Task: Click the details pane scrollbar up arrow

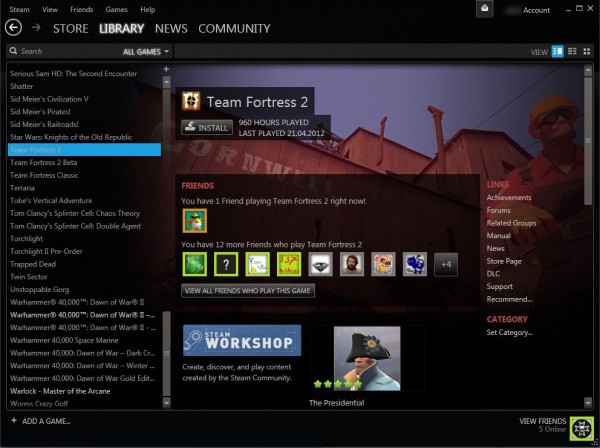Action: (588, 70)
